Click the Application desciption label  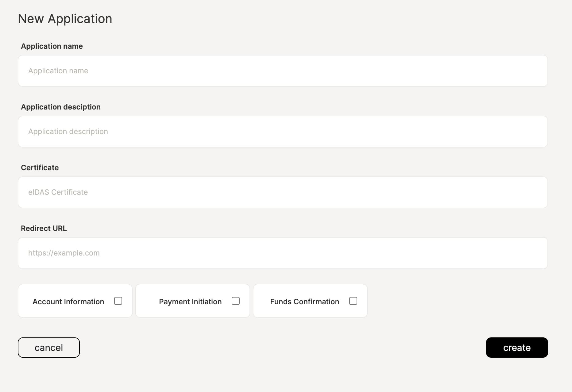pyautogui.click(x=61, y=107)
